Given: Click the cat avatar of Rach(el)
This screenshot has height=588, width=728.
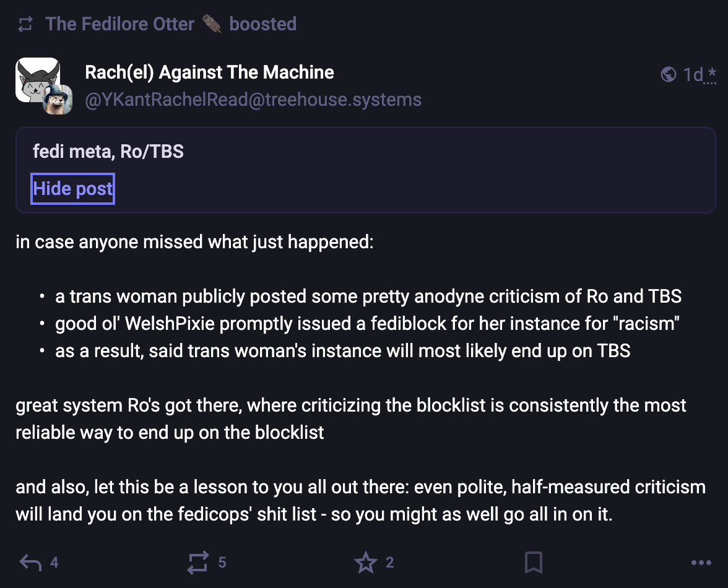Looking at the screenshot, I should pos(36,79).
